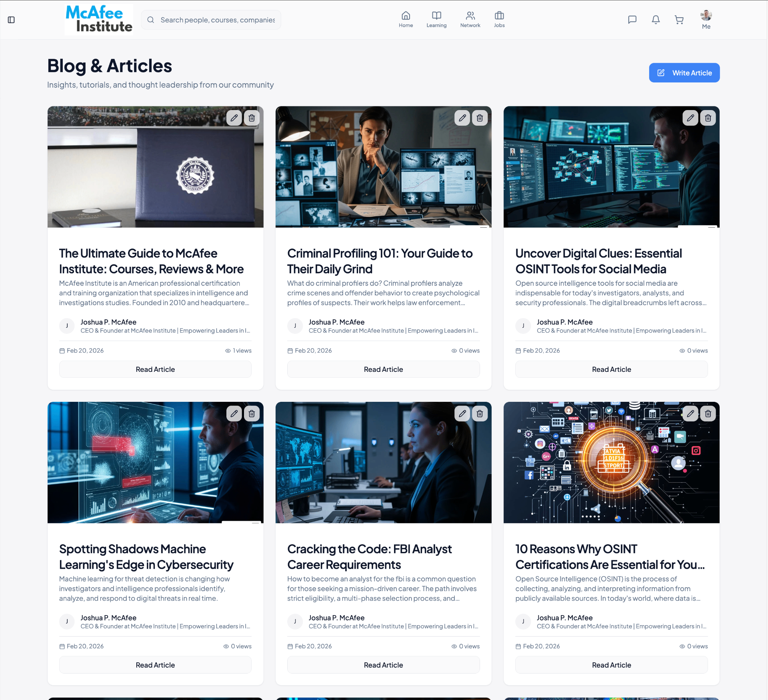Open title 'Cracking the Code: FBI Analyst'

[369, 557]
